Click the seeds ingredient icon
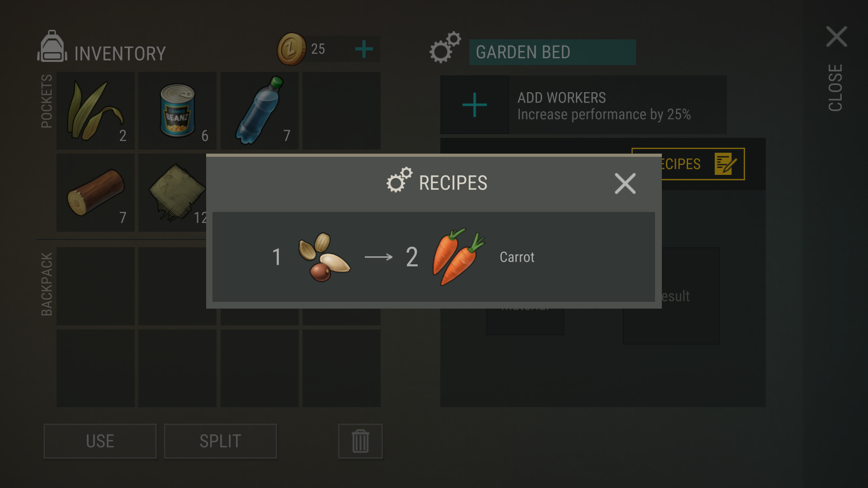The height and width of the screenshot is (488, 868). (x=324, y=257)
